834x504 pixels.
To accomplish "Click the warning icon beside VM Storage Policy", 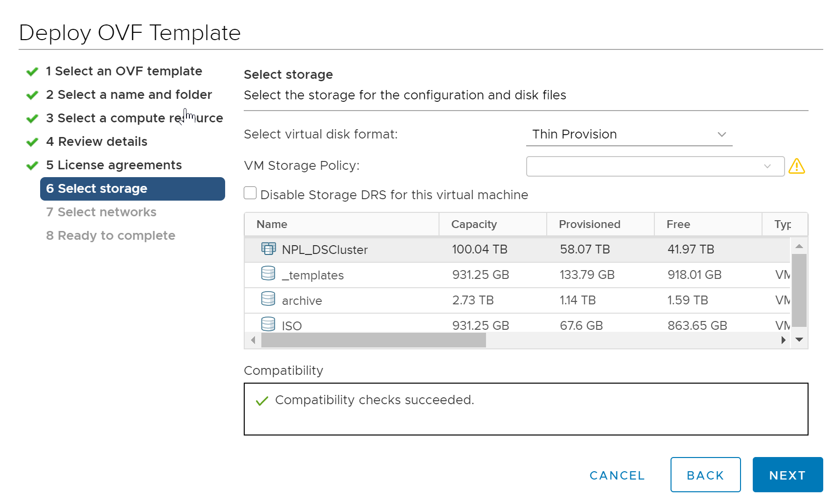I will [x=798, y=166].
